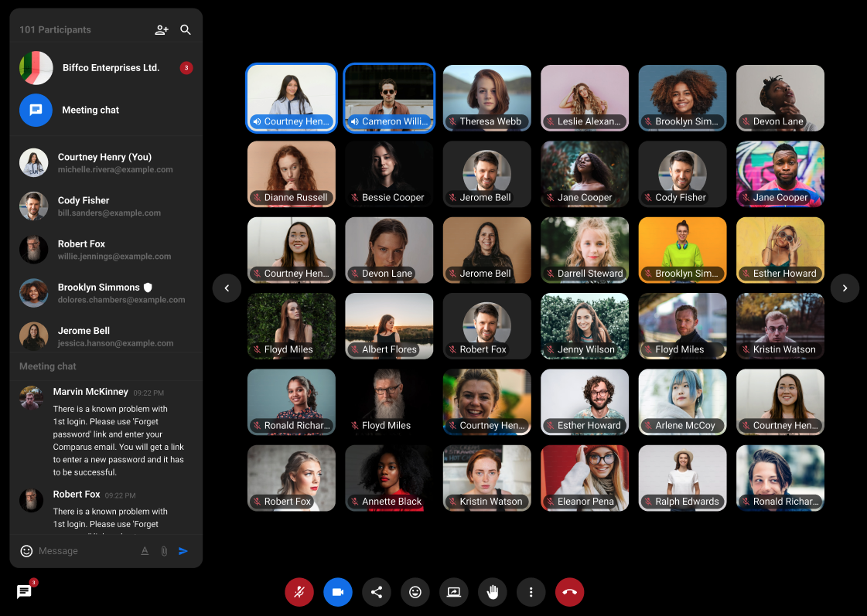Click the Biffco Enterprises red notification badge
This screenshot has width=867, height=616.
click(x=186, y=68)
